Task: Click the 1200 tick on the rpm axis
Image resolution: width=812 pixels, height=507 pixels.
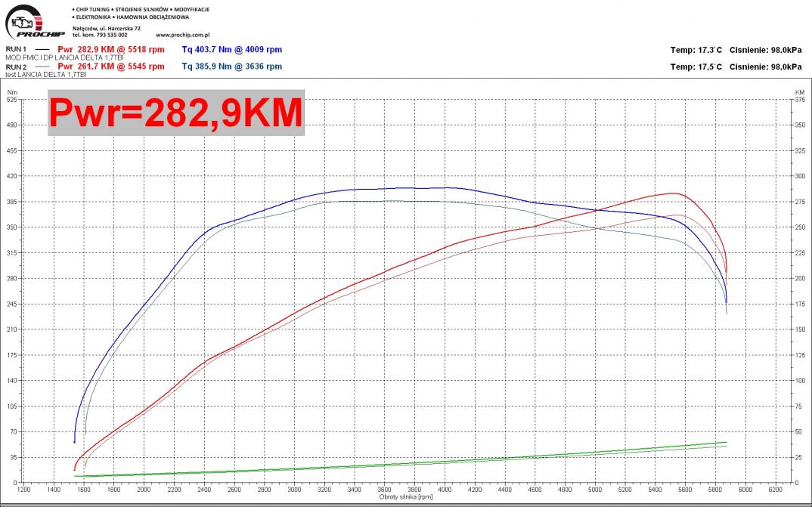Action: point(24,489)
